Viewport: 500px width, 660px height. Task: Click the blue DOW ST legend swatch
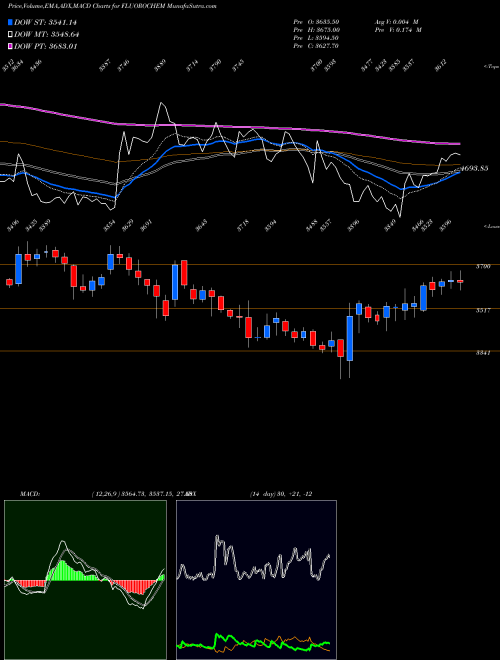pos(10,22)
